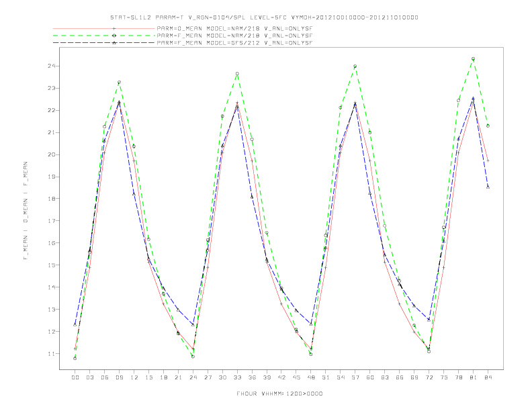The height and width of the screenshot is (411, 532).
Task: Click x-axis tick label 39
Action: tap(267, 377)
